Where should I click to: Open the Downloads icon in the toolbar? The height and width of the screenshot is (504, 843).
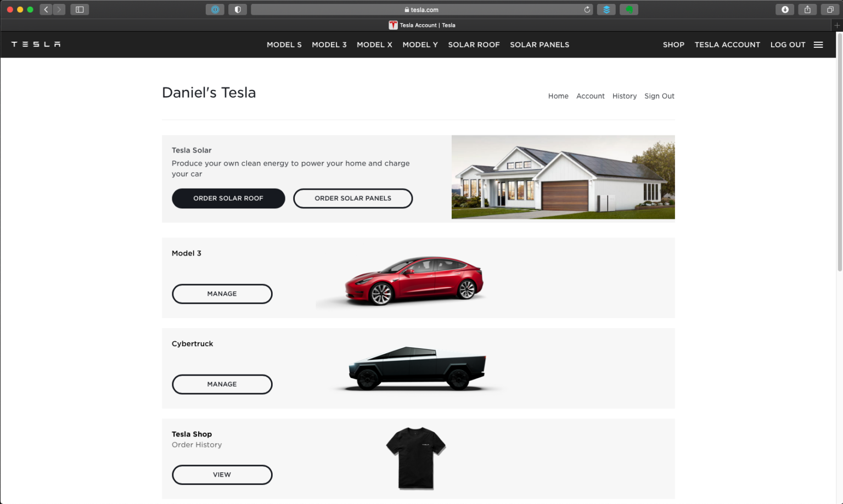pos(784,9)
